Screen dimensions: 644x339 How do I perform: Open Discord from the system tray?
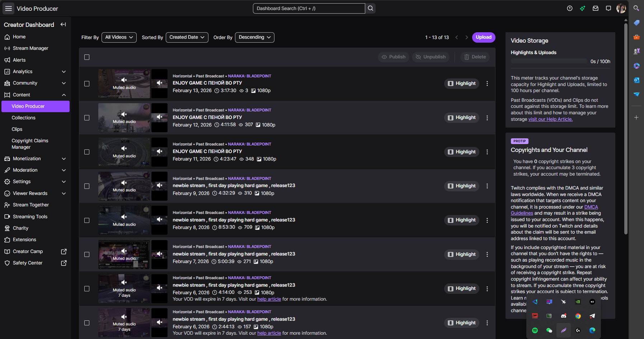pos(564,316)
